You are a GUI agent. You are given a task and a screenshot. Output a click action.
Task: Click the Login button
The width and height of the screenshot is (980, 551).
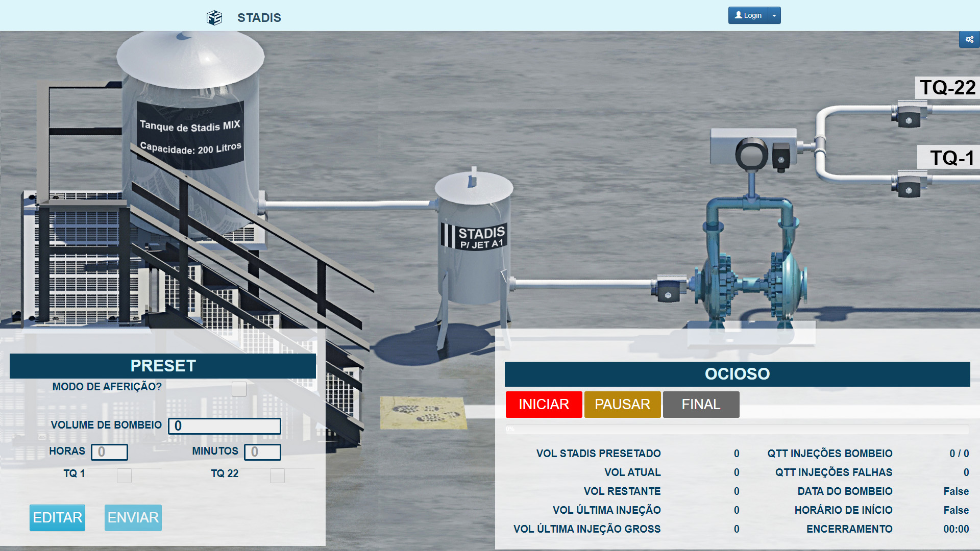pyautogui.click(x=748, y=15)
